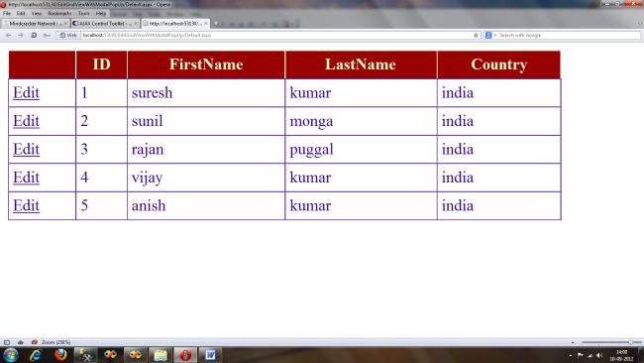644x363 pixels.
Task: Launch Internet Explorer from the taskbar
Action: tap(36, 355)
